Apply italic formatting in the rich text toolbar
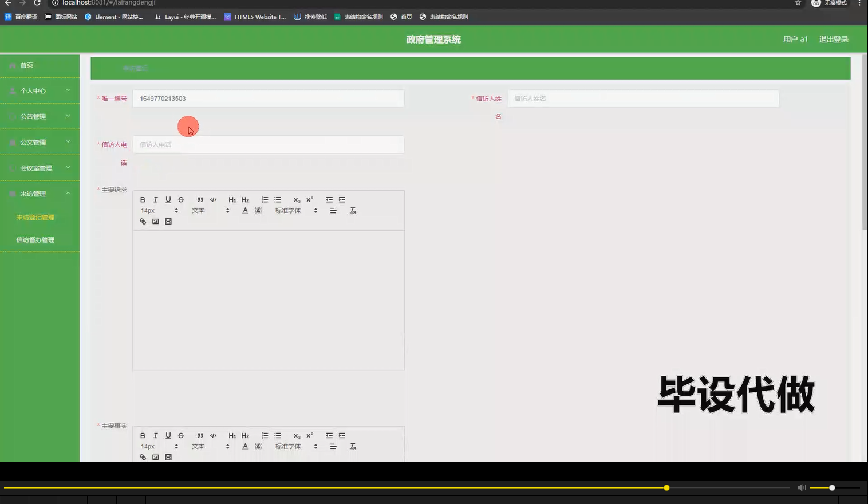 pyautogui.click(x=155, y=199)
